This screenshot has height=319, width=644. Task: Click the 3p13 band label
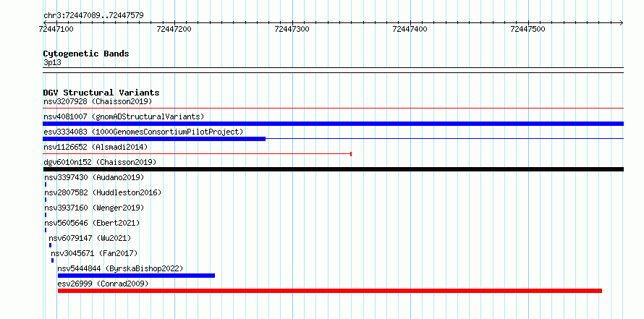52,63
